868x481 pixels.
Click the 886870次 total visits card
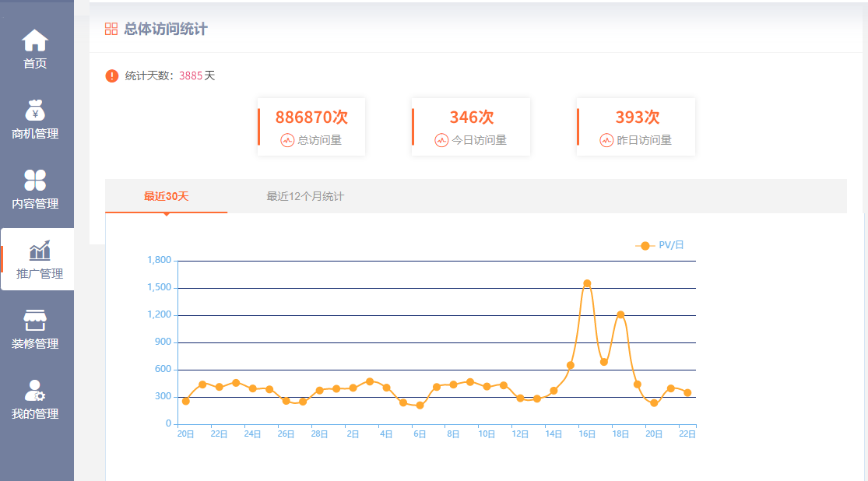[311, 127]
